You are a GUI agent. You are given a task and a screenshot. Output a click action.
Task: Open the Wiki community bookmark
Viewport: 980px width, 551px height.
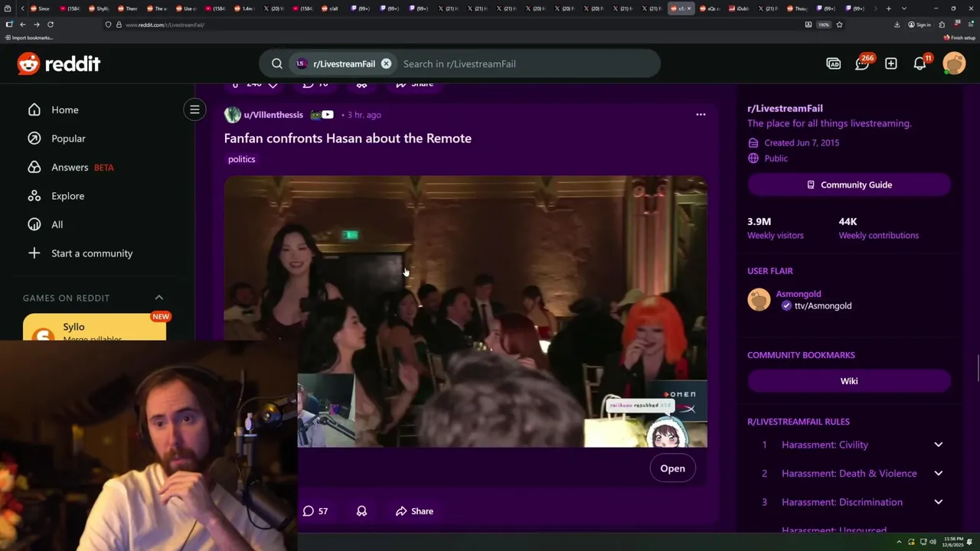point(849,381)
